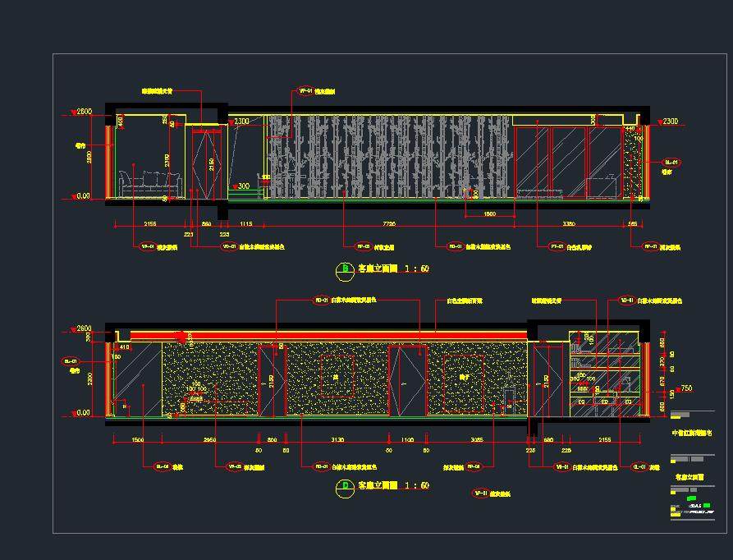Viewport: 733px width, 560px height.
Task: Click the 3130 dimension in lower elevation
Action: click(x=337, y=440)
